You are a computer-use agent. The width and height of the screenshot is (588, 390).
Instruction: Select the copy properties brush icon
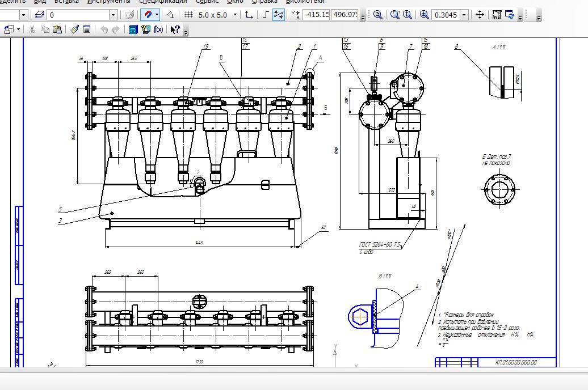click(74, 29)
